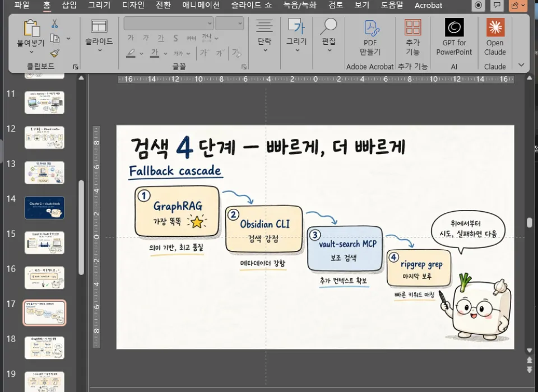Screen dimensions: 538x392
Task: Launch GPT for PowerPoint add-in
Action: point(454,27)
